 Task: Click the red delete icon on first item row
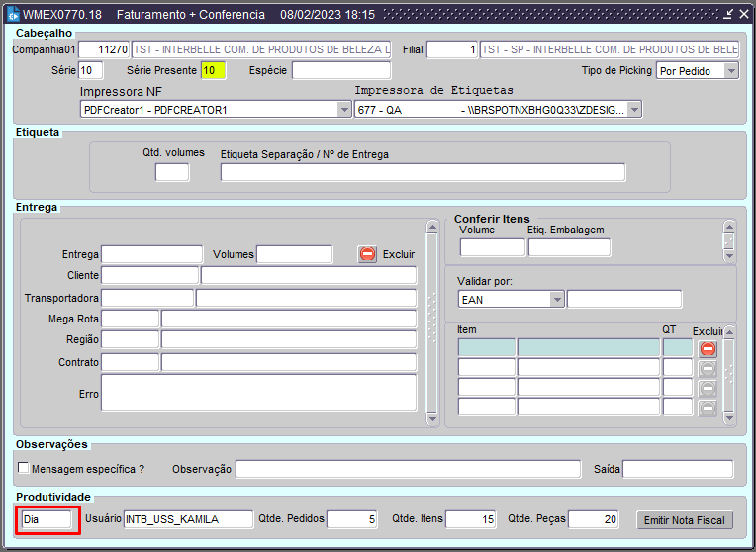708,348
